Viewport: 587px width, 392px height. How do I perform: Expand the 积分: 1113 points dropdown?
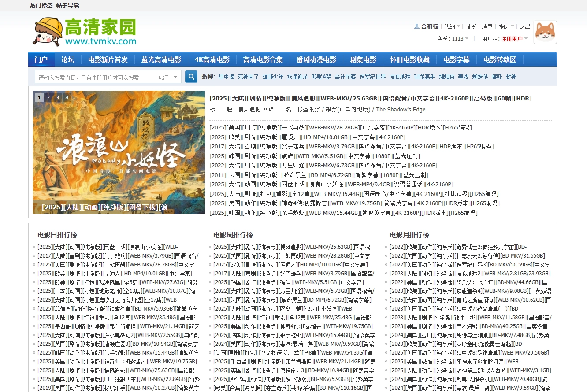click(453, 39)
